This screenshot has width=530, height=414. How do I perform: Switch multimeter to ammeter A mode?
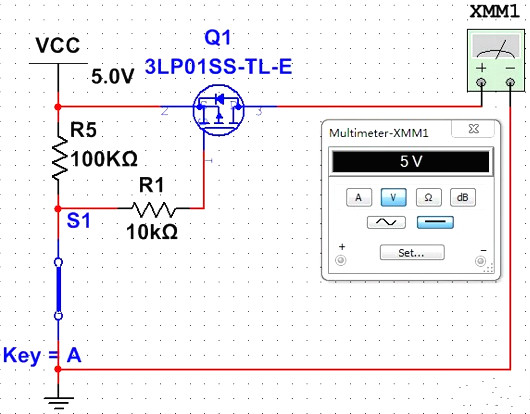(x=359, y=197)
